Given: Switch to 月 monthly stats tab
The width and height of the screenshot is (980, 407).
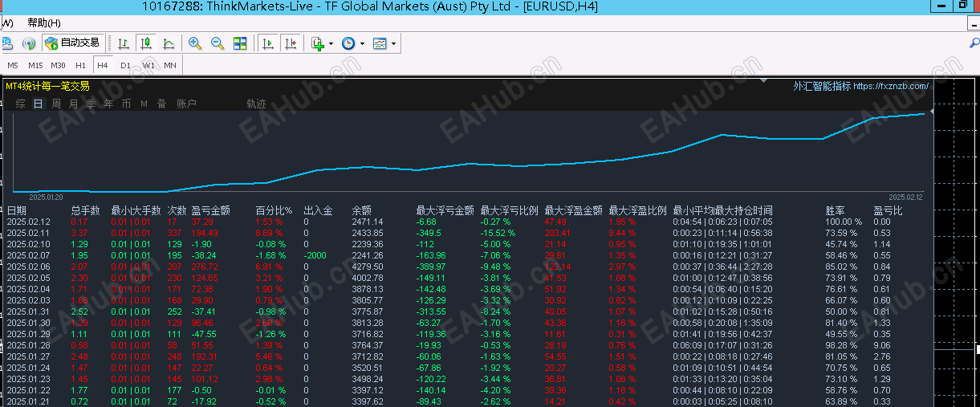Looking at the screenshot, I should pyautogui.click(x=74, y=104).
